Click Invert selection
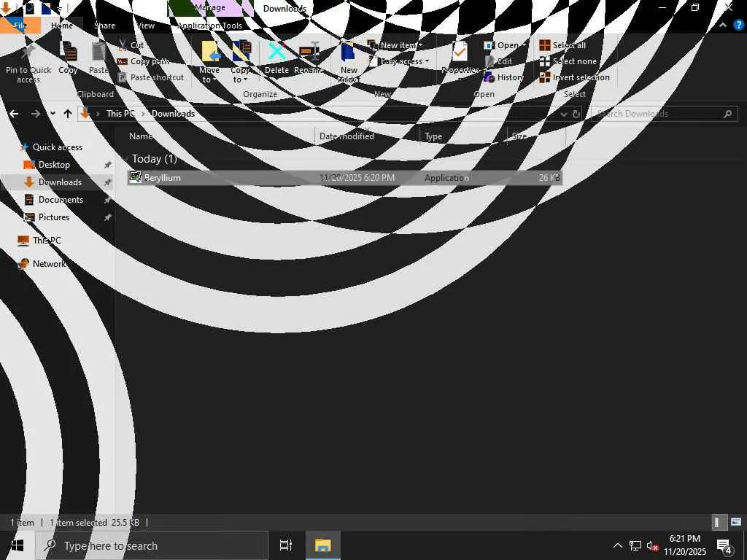Screen dimensions: 747x560 click(575, 77)
